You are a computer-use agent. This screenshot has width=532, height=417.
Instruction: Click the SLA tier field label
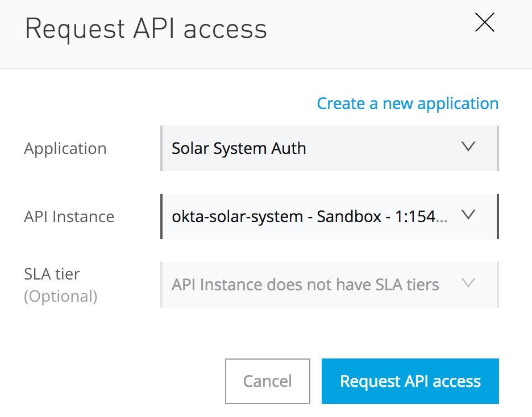pos(52,274)
